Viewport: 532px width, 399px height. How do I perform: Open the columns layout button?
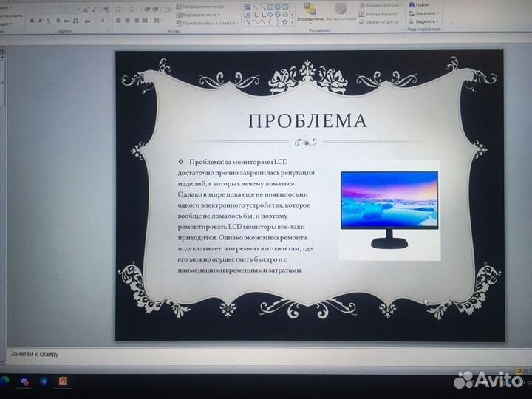pyautogui.click(x=157, y=21)
